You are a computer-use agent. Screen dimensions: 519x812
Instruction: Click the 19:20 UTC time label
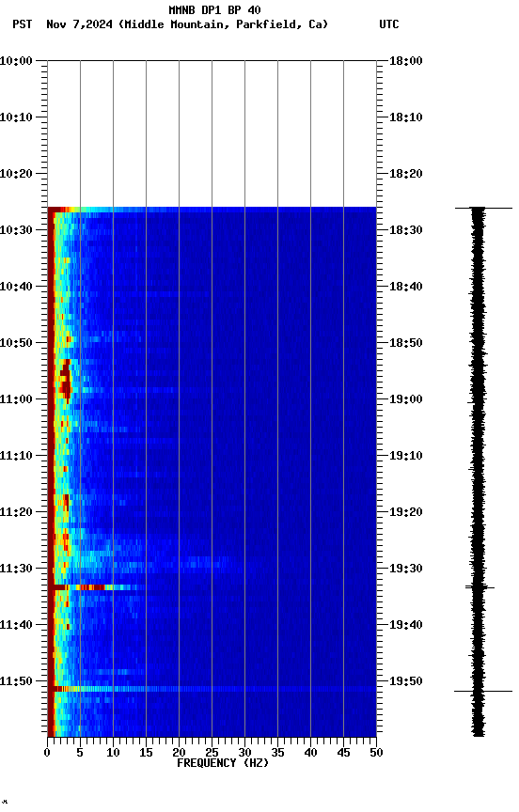click(x=406, y=512)
